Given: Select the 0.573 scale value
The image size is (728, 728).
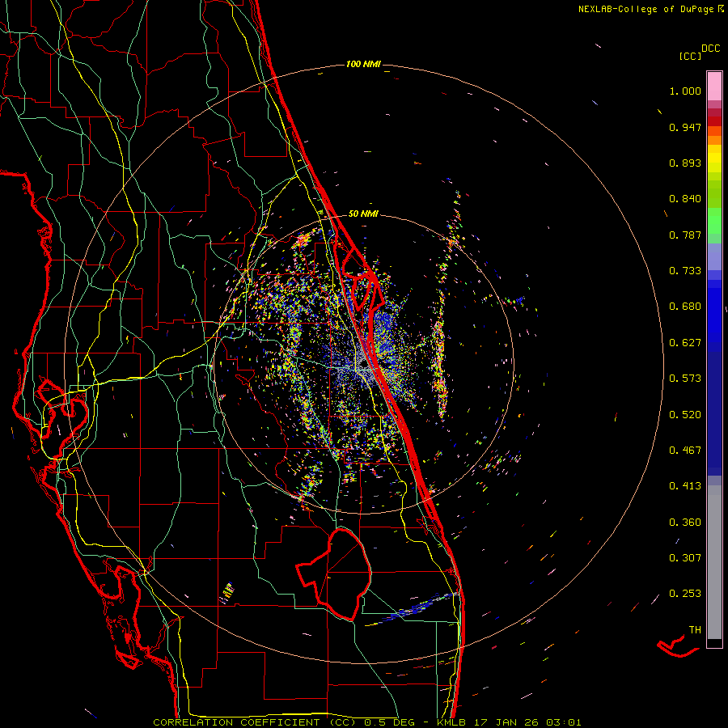Looking at the screenshot, I should click(x=685, y=379).
